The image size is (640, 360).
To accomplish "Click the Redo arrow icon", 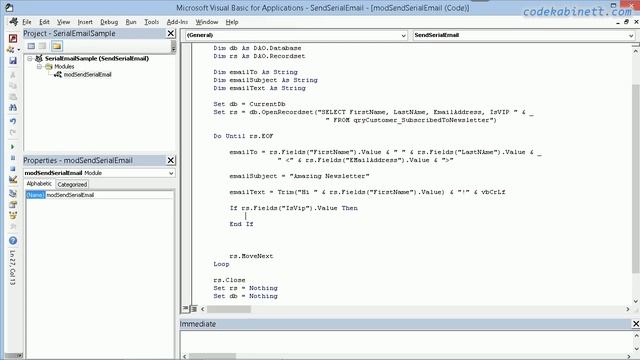I will click(13, 133).
